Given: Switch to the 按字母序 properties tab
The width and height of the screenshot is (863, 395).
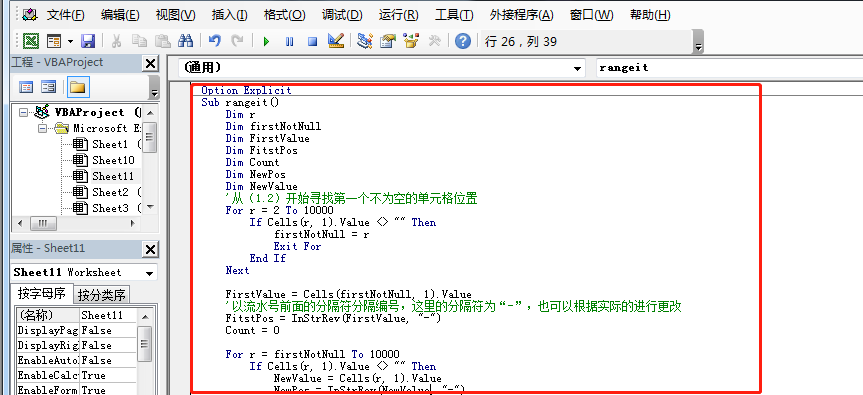Looking at the screenshot, I should point(41,294).
